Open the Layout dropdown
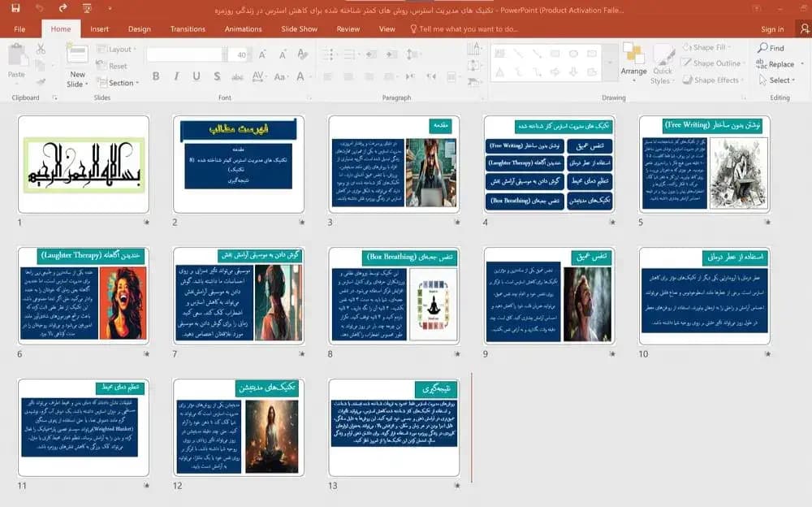This screenshot has height=507, width=812. pos(116,50)
